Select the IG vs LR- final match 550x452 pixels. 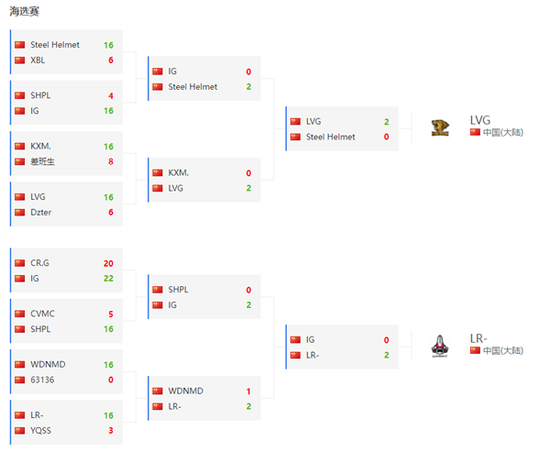pyautogui.click(x=342, y=347)
